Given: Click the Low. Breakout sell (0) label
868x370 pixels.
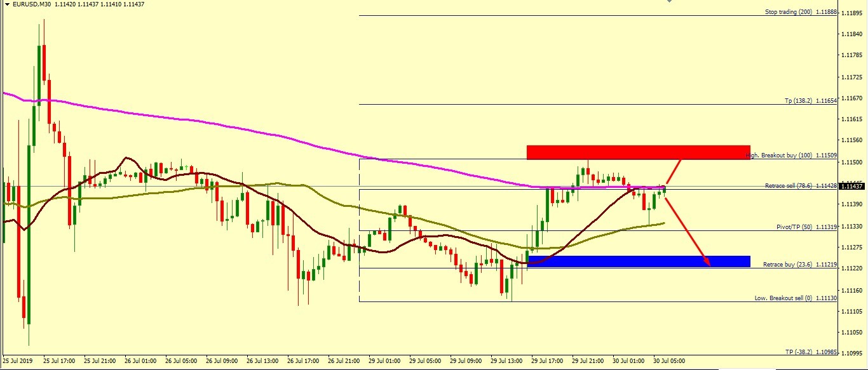Looking at the screenshot, I should tap(795, 298).
